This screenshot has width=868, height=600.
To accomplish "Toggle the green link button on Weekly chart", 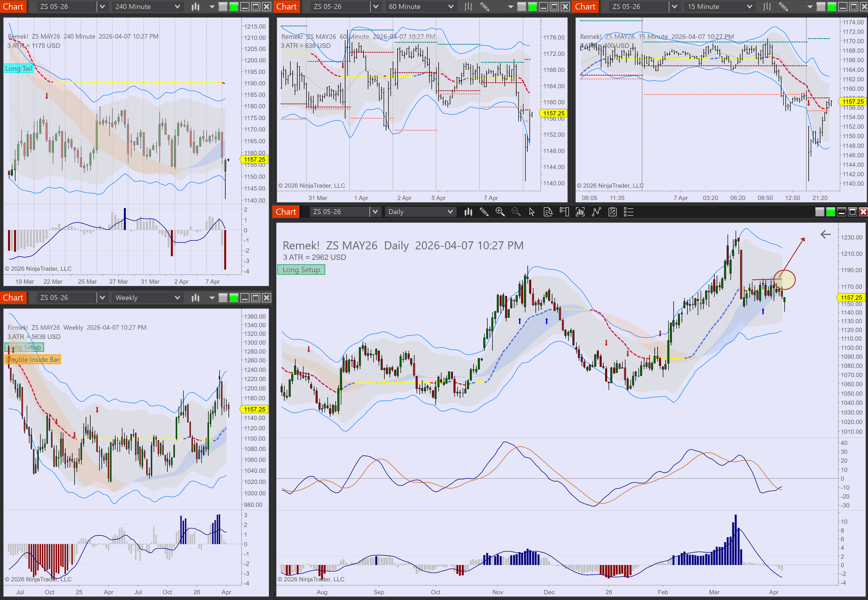I will pyautogui.click(x=234, y=298).
